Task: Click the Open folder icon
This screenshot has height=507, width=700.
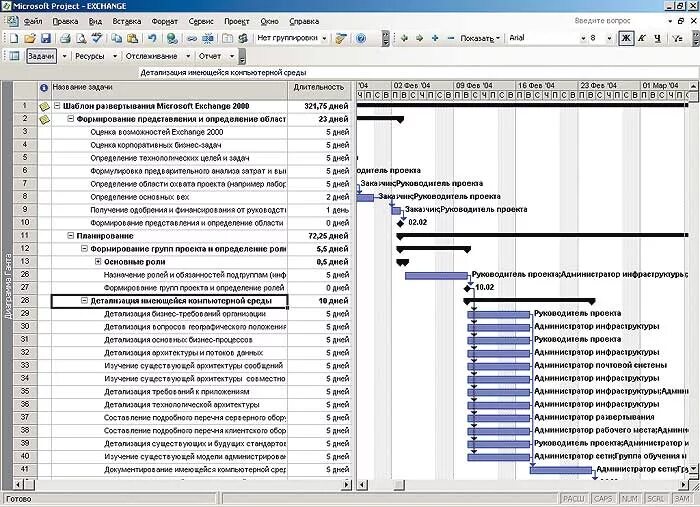Action: [30, 38]
